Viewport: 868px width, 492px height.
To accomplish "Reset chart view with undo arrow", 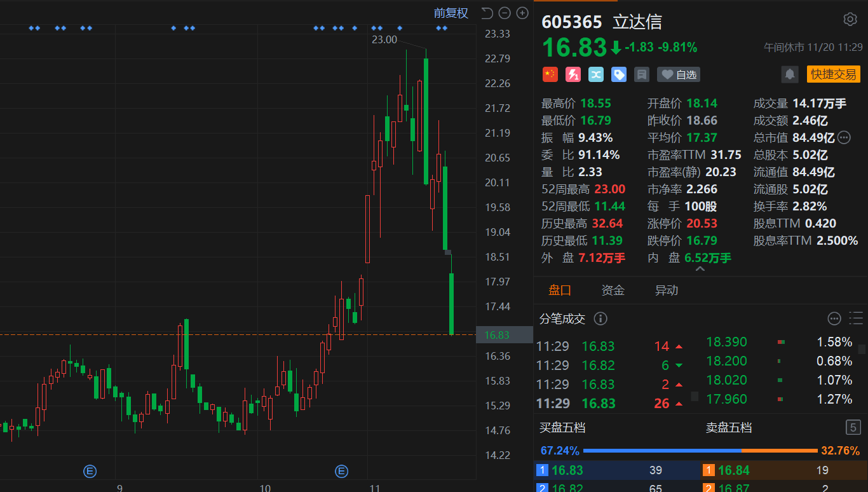I will tap(487, 13).
